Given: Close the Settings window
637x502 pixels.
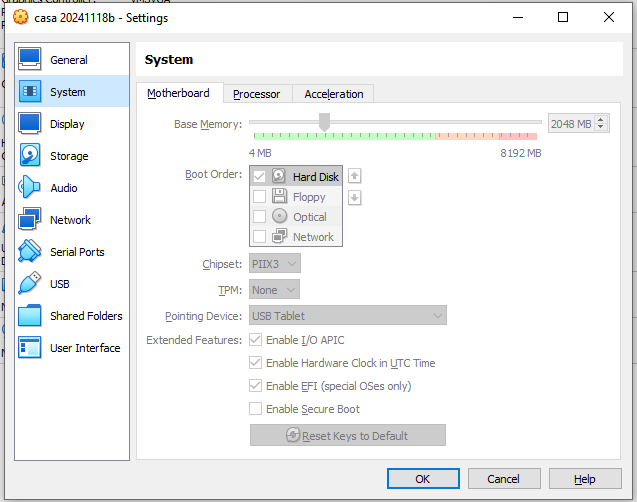Looking at the screenshot, I should point(609,17).
